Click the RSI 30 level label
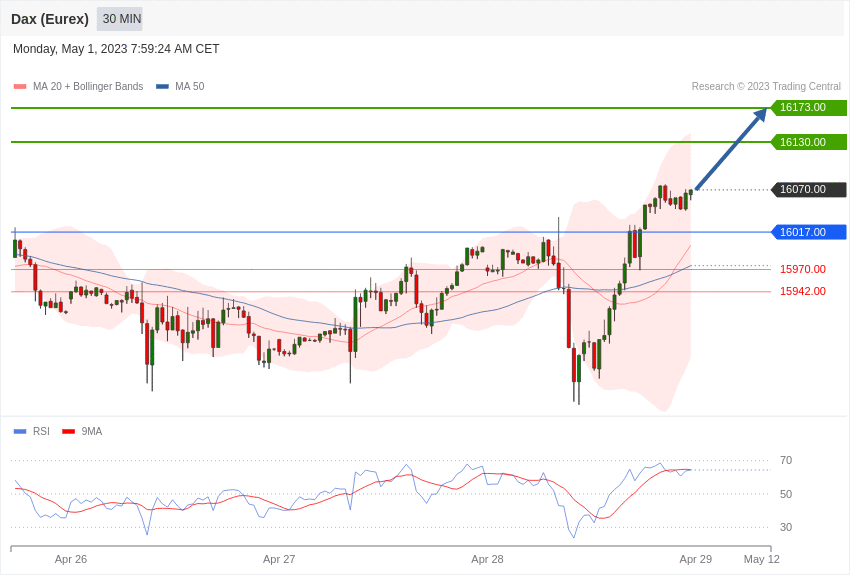Image resolution: width=850 pixels, height=576 pixels. [785, 527]
